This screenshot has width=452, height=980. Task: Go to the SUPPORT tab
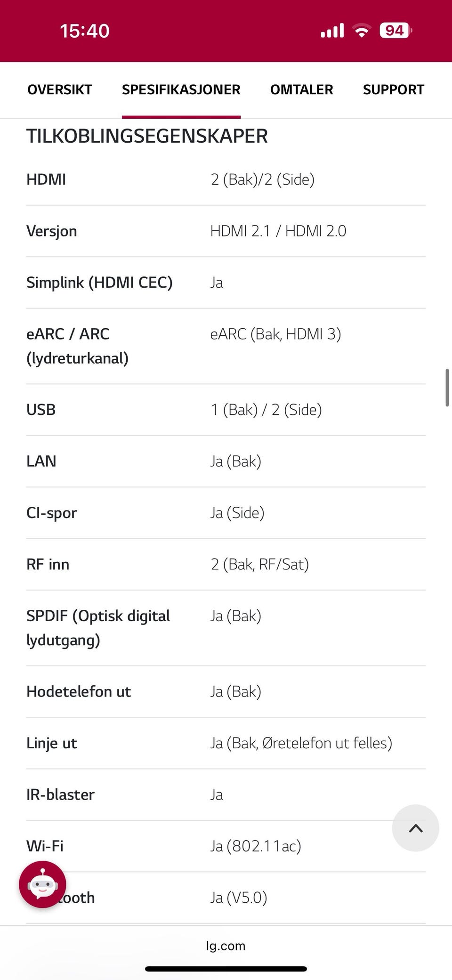(394, 89)
